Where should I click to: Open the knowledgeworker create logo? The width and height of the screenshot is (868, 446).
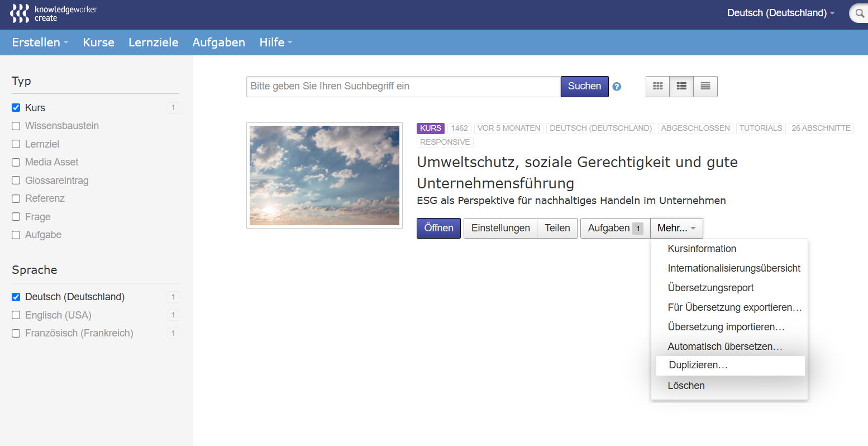[54, 13]
